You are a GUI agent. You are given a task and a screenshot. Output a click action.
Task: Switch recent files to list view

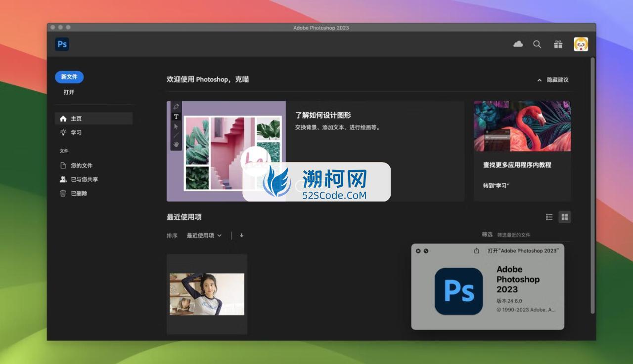coord(549,217)
